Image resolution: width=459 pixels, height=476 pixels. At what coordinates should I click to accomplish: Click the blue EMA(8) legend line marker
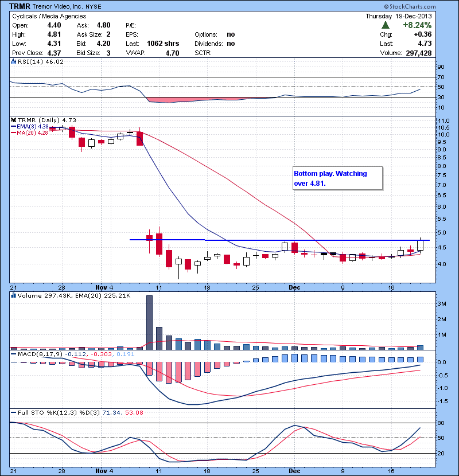[13, 126]
